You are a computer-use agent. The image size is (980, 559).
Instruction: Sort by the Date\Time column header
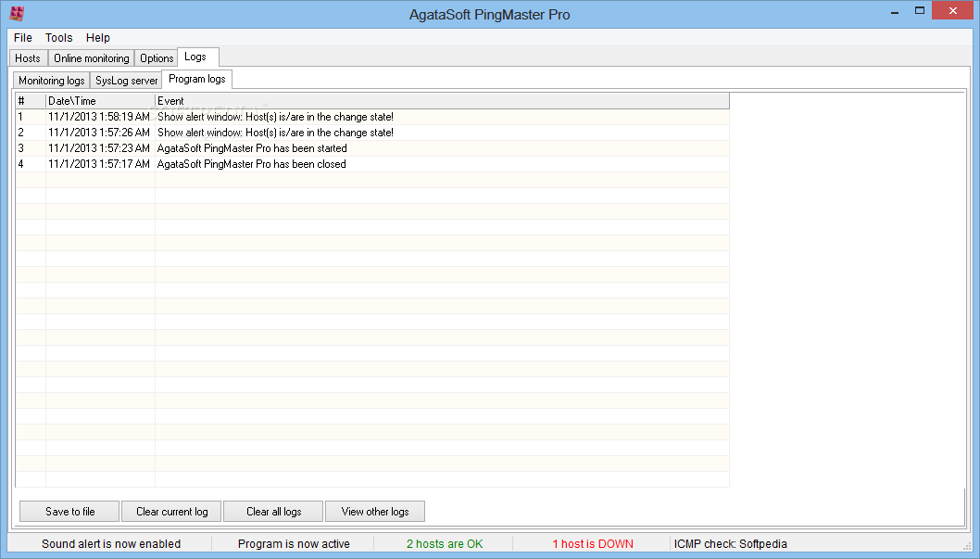click(x=100, y=101)
